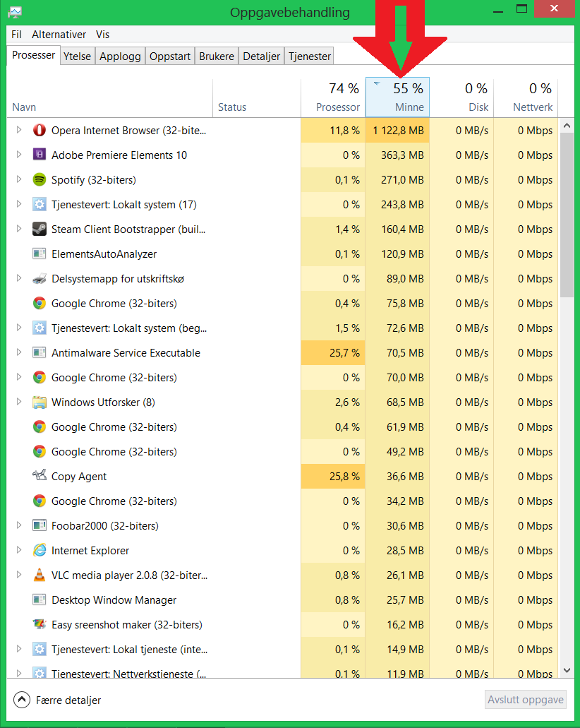This screenshot has width=580, height=728.
Task: Click the VLC media player cone icon
Action: (x=40, y=575)
